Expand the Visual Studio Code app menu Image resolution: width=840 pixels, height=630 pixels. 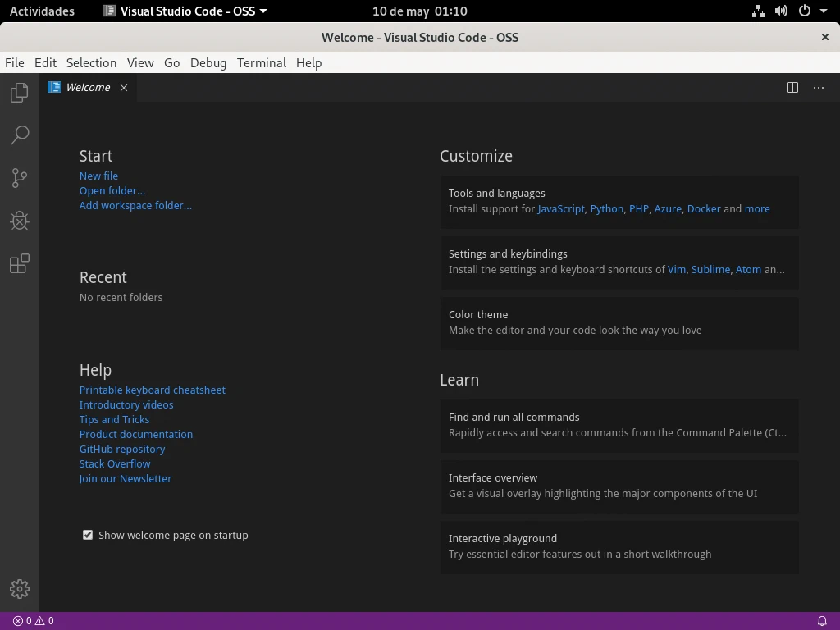coord(185,11)
